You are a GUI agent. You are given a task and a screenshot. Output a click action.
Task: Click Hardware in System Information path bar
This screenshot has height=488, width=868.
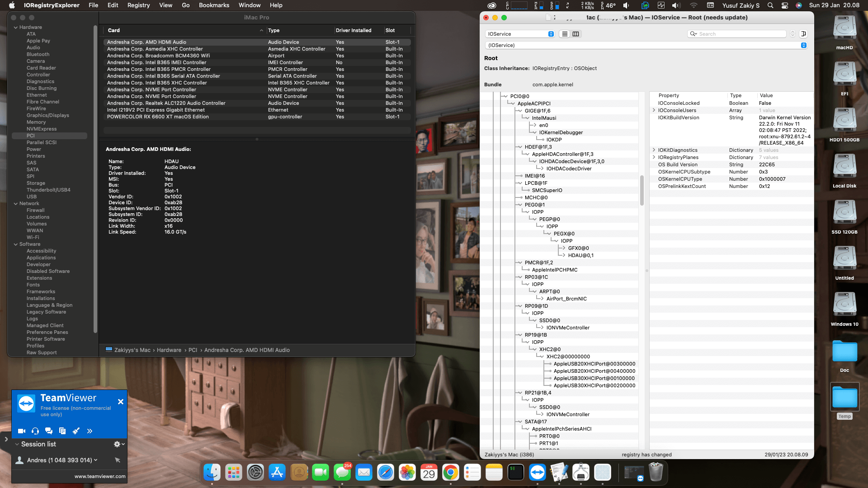[x=169, y=350]
